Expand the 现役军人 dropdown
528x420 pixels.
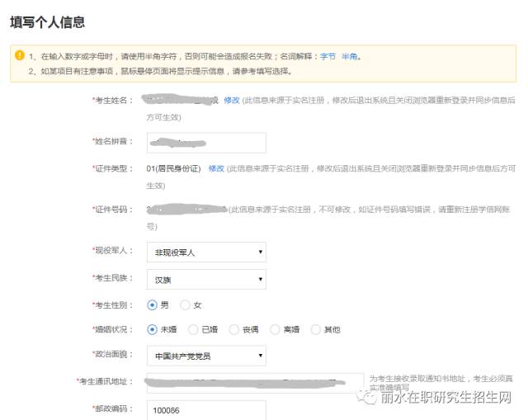tap(206, 252)
